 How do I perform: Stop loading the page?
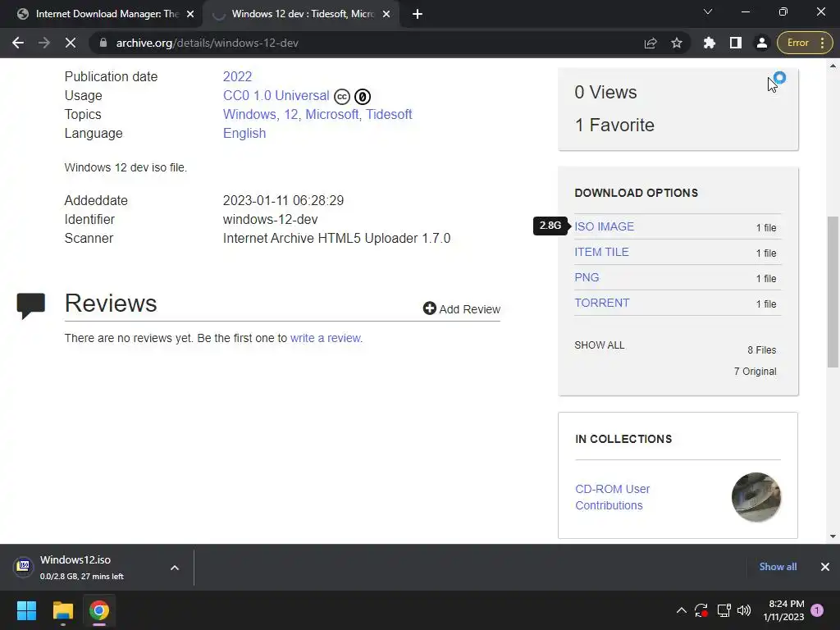point(71,43)
